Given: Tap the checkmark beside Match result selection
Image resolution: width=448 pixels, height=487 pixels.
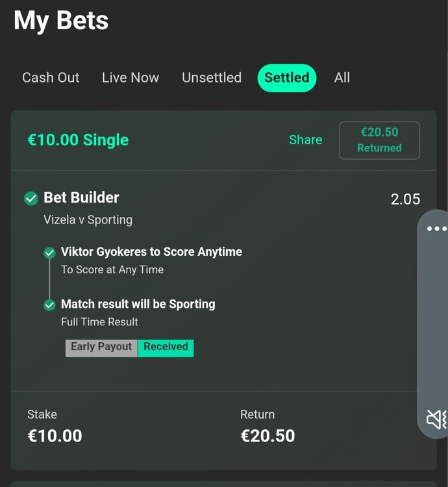Looking at the screenshot, I should 49,305.
